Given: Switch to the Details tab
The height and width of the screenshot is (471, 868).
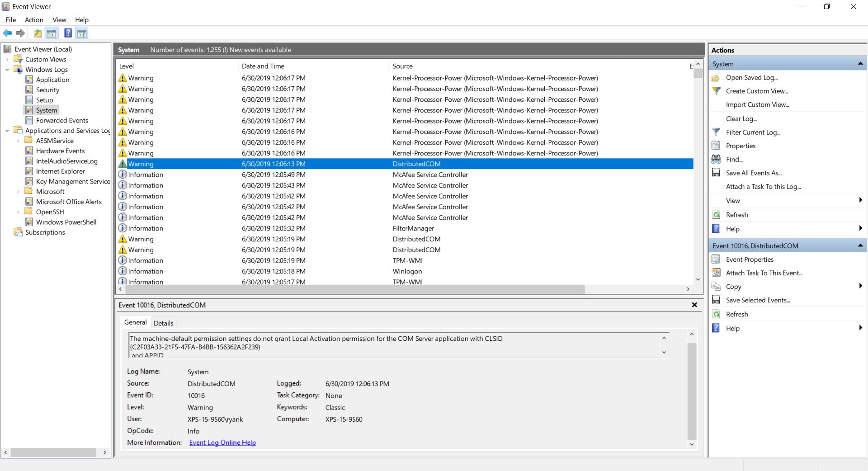Looking at the screenshot, I should click(x=163, y=323).
